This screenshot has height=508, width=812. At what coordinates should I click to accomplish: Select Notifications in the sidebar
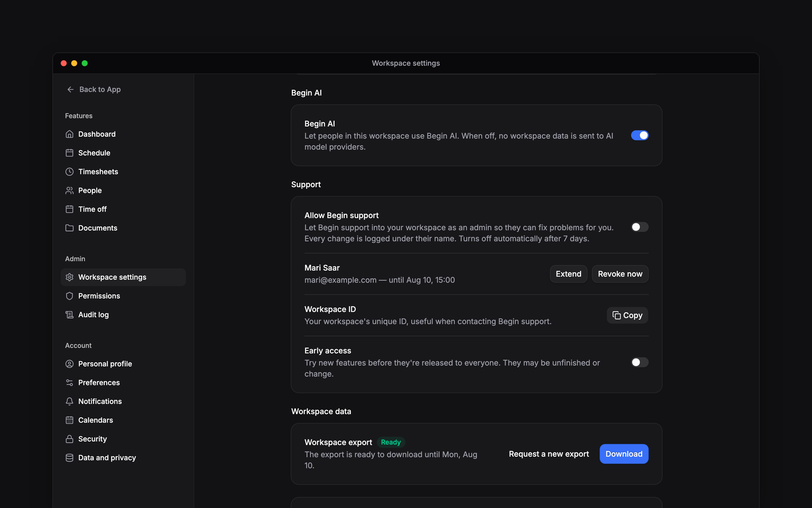[x=123, y=401]
